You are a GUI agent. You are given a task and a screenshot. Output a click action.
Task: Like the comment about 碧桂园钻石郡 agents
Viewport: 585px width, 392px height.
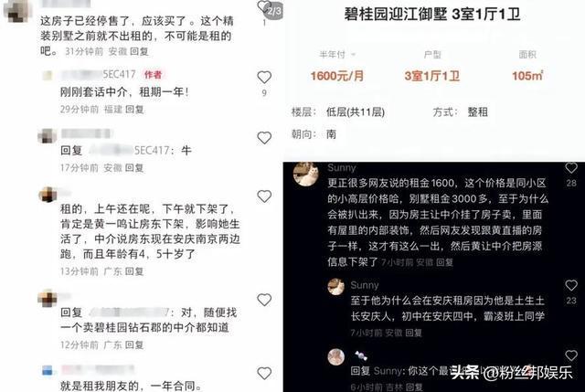coord(264,300)
